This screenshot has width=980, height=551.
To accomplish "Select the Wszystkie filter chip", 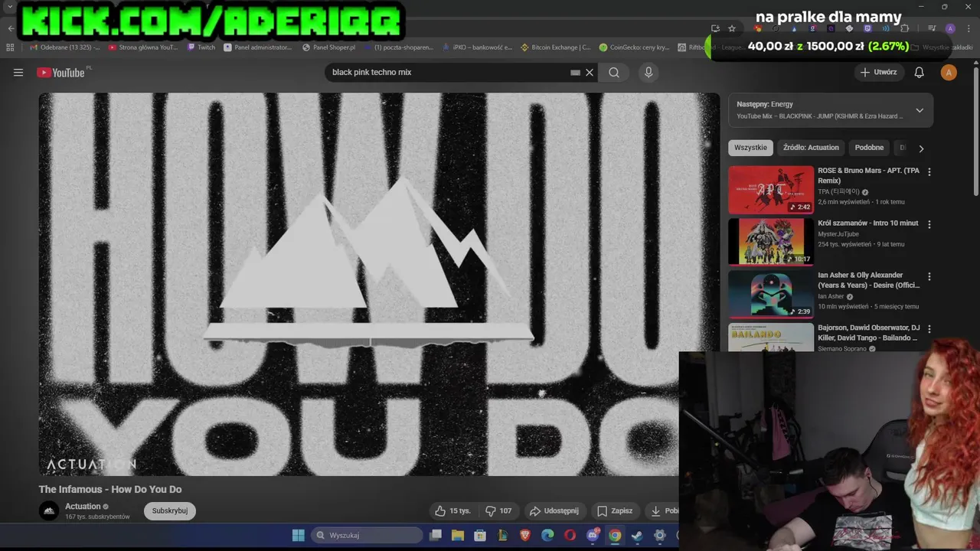I will click(x=750, y=148).
